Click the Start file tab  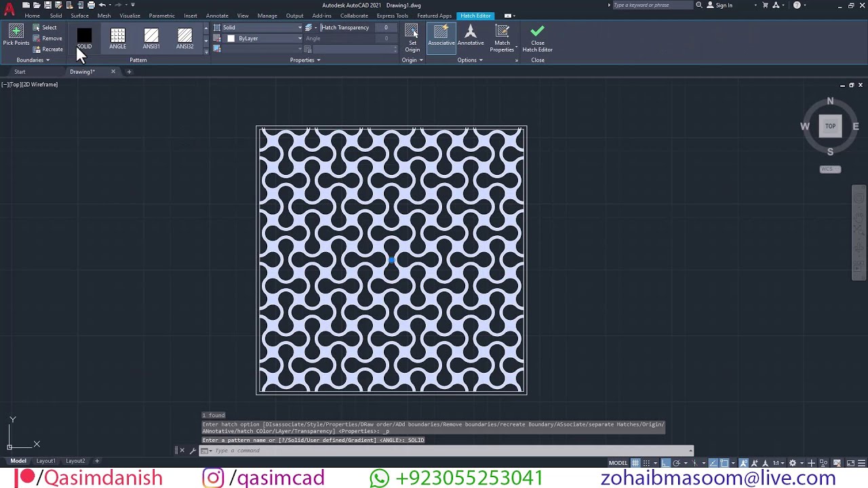tap(20, 72)
